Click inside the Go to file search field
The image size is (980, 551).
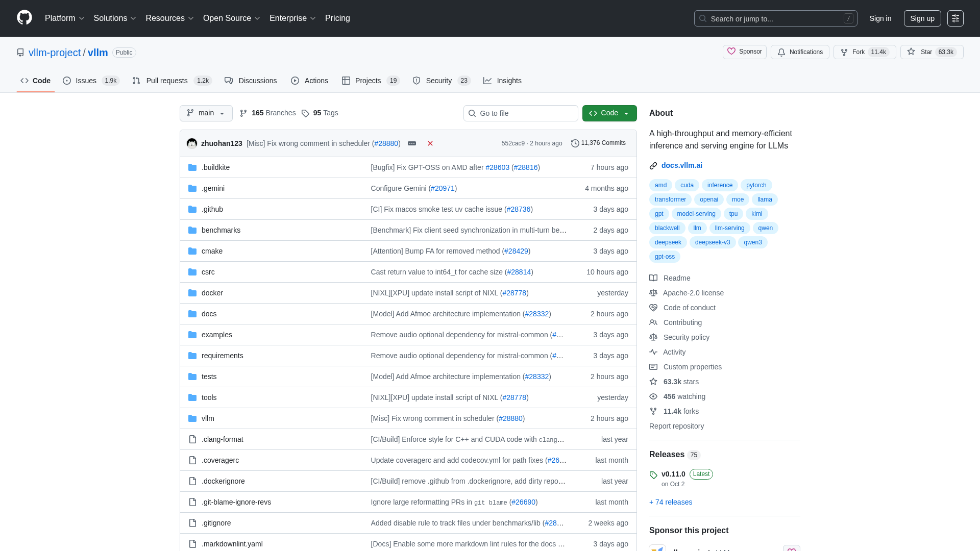click(521, 113)
